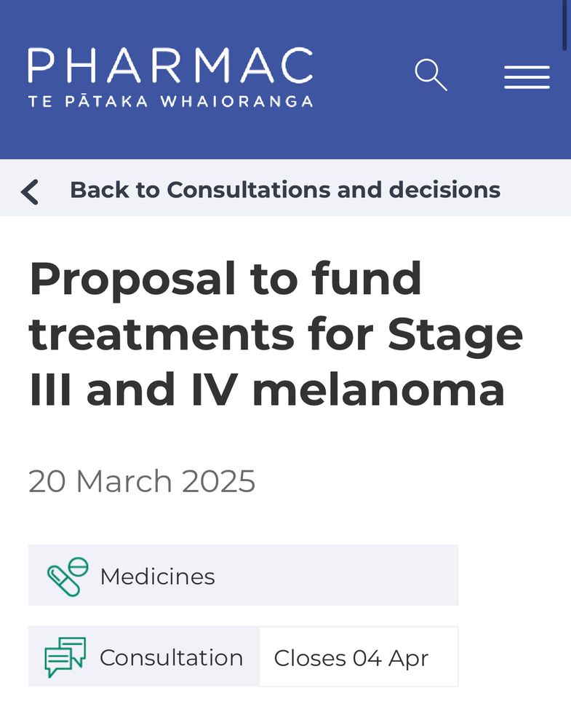Image resolution: width=571 pixels, height=728 pixels.
Task: Click the Closes 04 Apr badge
Action: [x=359, y=657]
